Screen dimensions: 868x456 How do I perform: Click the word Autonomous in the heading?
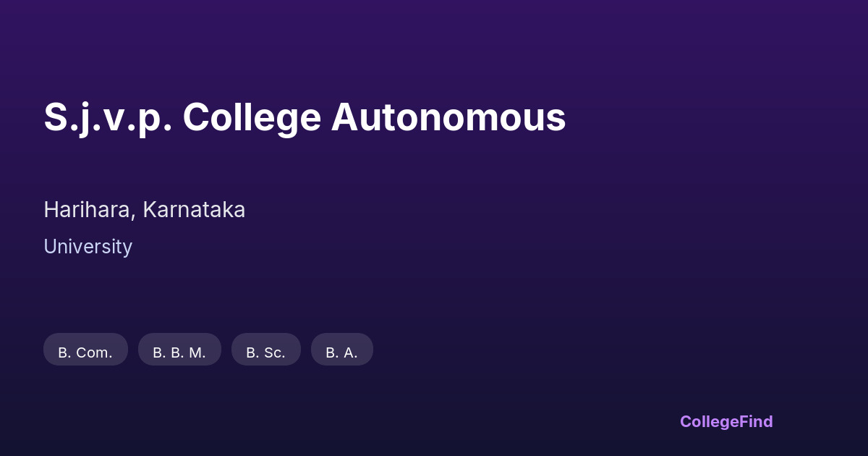(448, 117)
